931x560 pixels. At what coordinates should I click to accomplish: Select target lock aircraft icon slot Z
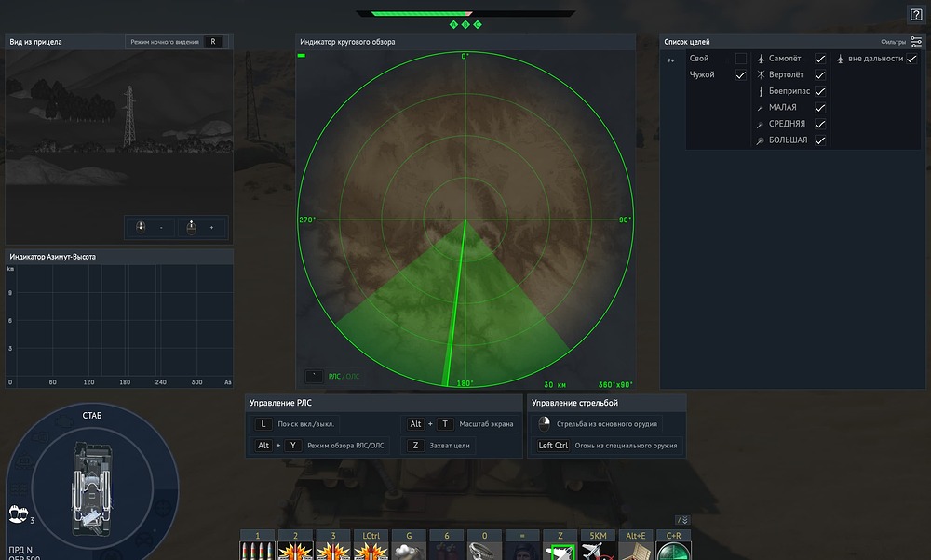click(560, 551)
